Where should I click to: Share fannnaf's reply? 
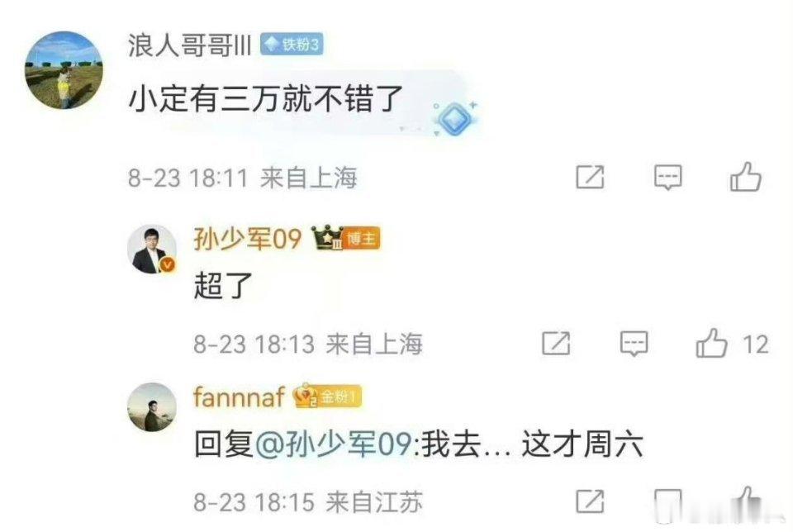coord(590,501)
